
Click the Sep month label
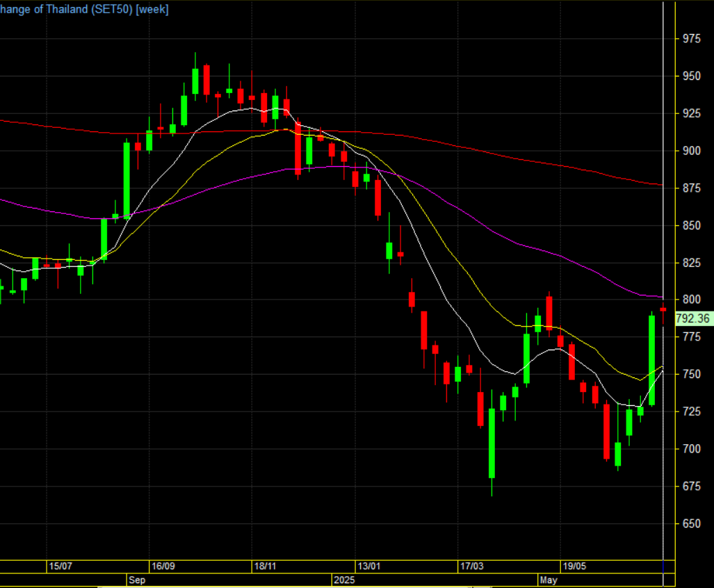(x=137, y=580)
